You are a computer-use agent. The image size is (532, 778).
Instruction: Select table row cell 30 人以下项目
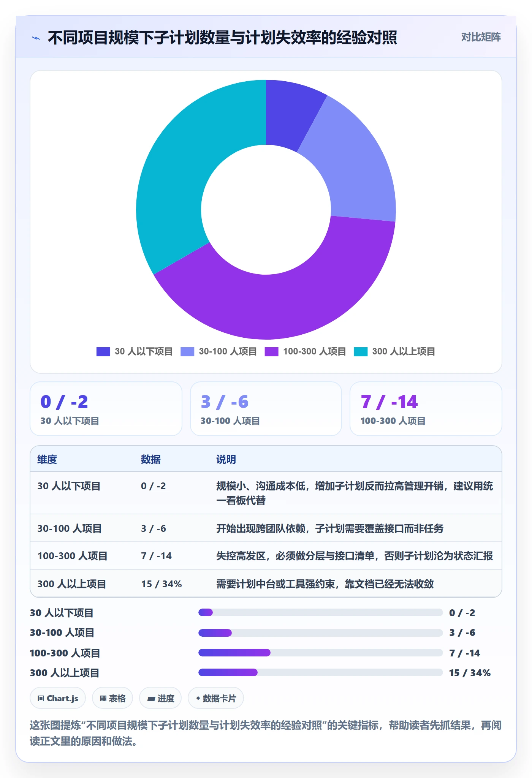69,486
